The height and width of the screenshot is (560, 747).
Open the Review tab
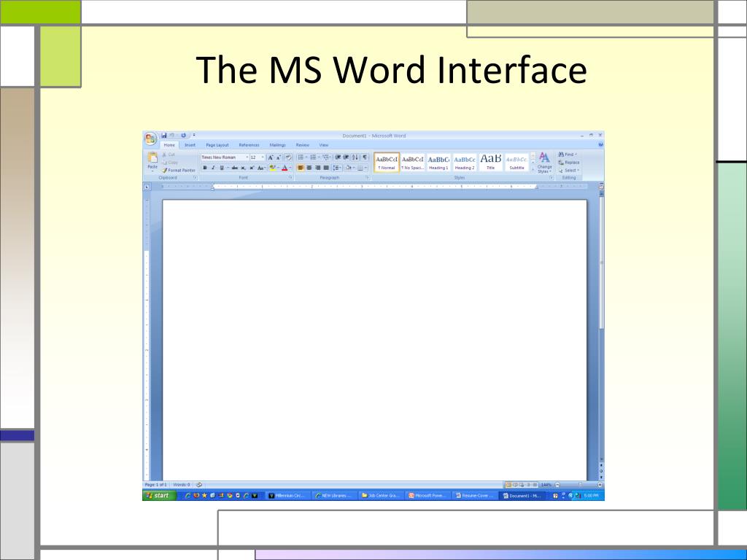click(303, 145)
